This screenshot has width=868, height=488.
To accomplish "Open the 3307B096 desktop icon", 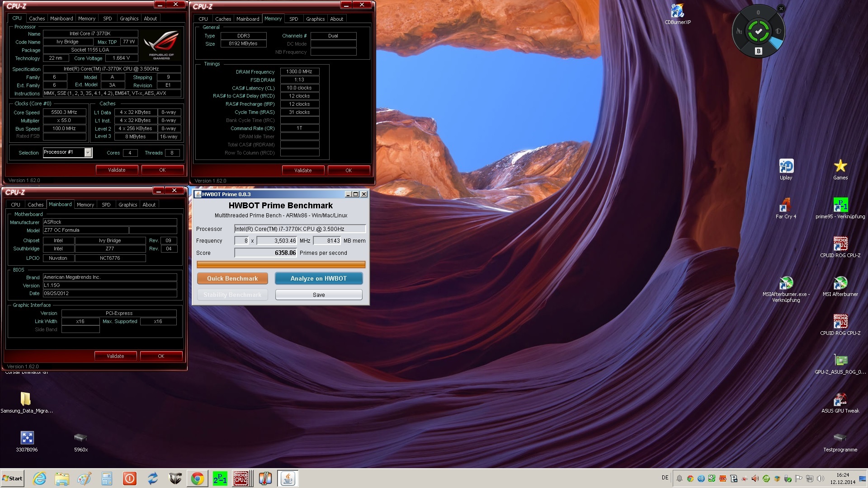I will (x=27, y=441).
